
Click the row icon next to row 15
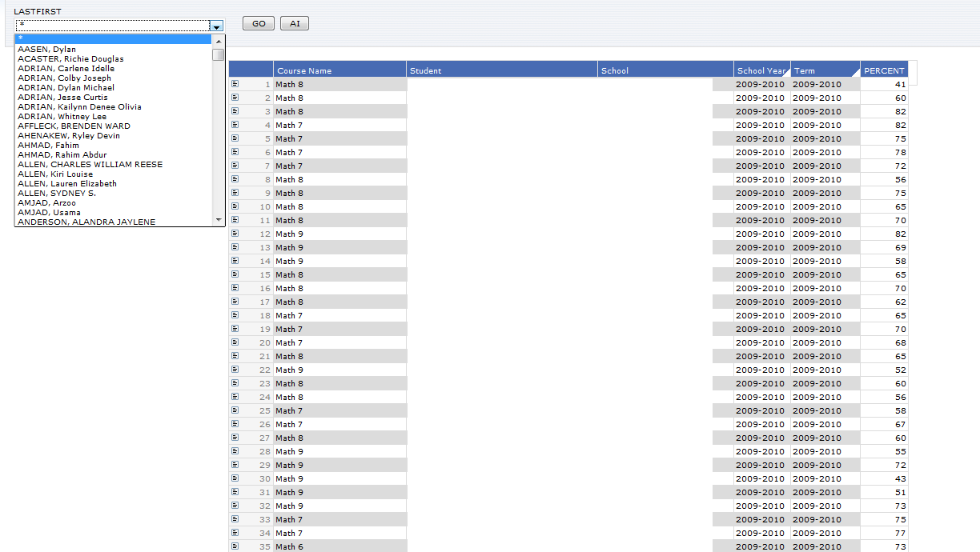tap(235, 274)
